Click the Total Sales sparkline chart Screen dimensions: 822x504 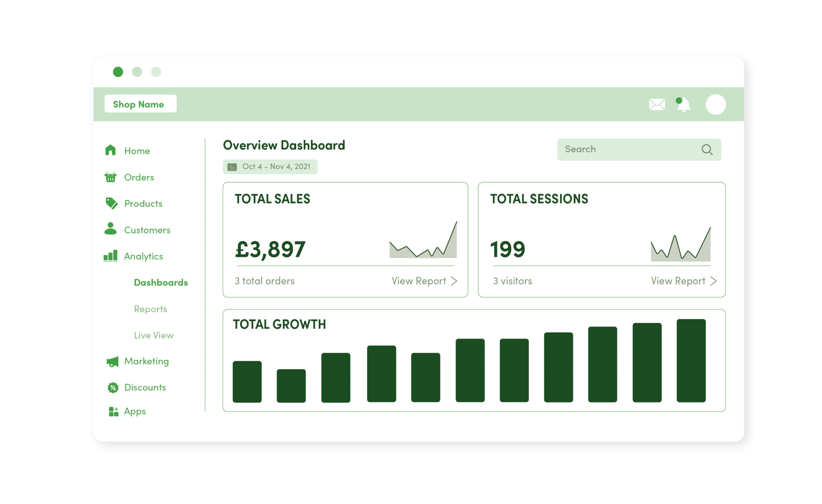pyautogui.click(x=423, y=240)
